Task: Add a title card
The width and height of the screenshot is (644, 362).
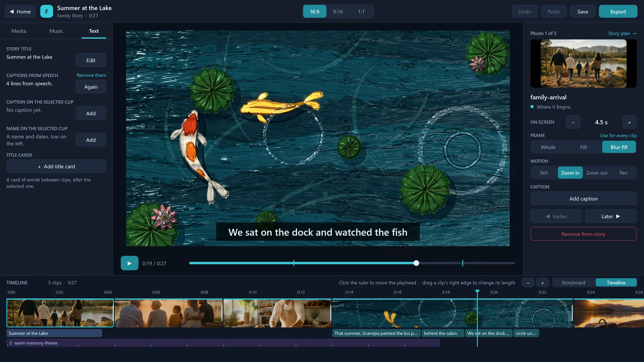Action: pyautogui.click(x=56, y=166)
